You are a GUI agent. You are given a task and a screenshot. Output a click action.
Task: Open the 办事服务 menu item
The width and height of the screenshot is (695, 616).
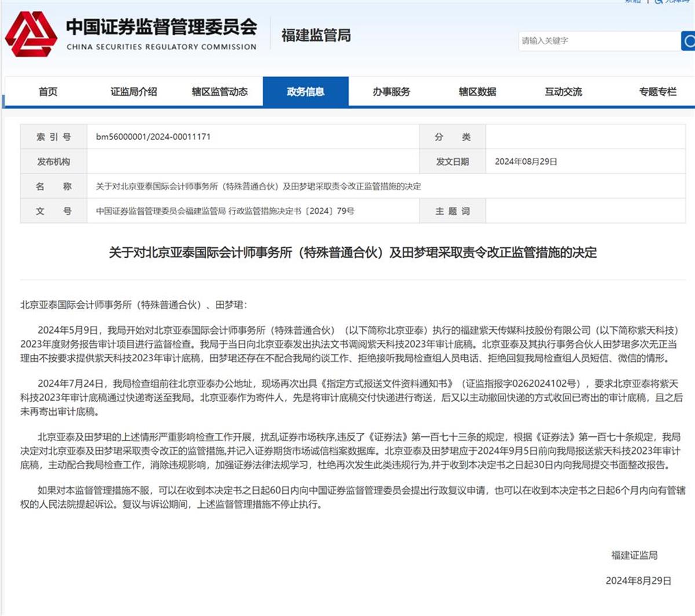[x=391, y=91]
